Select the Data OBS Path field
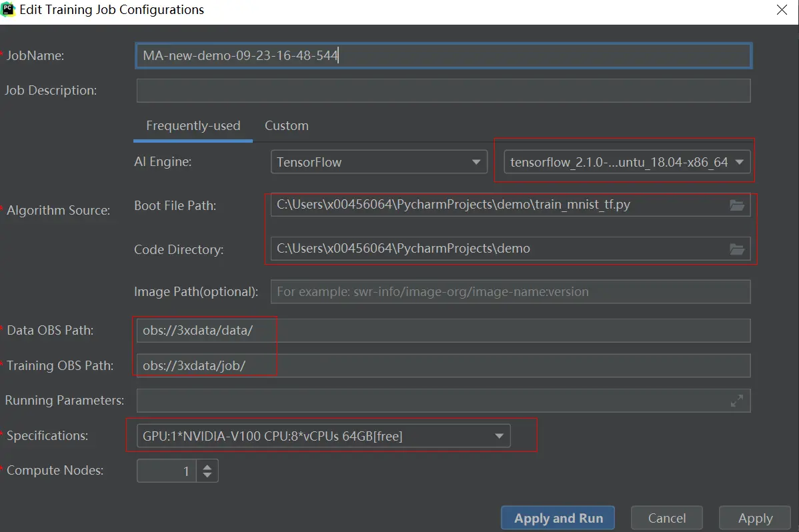This screenshot has width=799, height=532. coord(443,331)
